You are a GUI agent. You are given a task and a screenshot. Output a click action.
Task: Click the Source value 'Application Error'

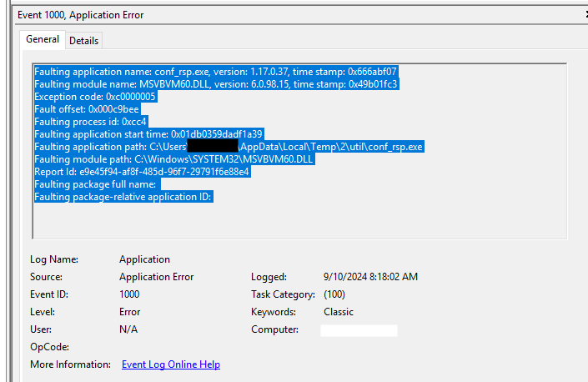tap(156, 277)
